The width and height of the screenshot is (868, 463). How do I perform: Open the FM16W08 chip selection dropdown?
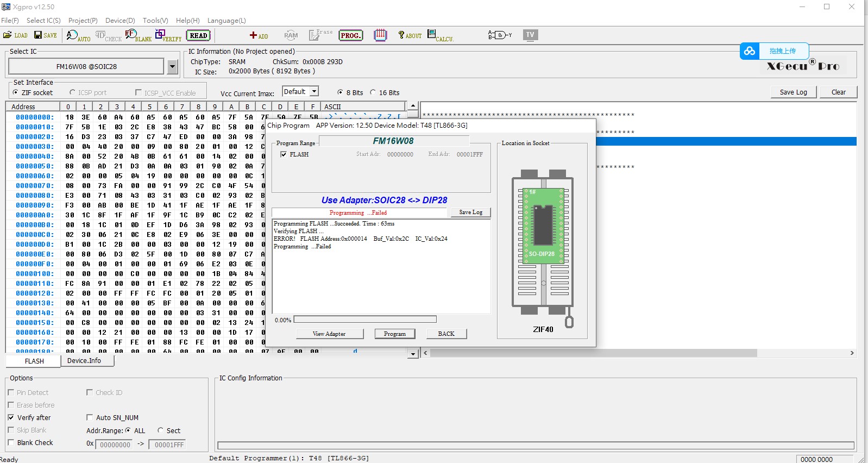pos(172,67)
